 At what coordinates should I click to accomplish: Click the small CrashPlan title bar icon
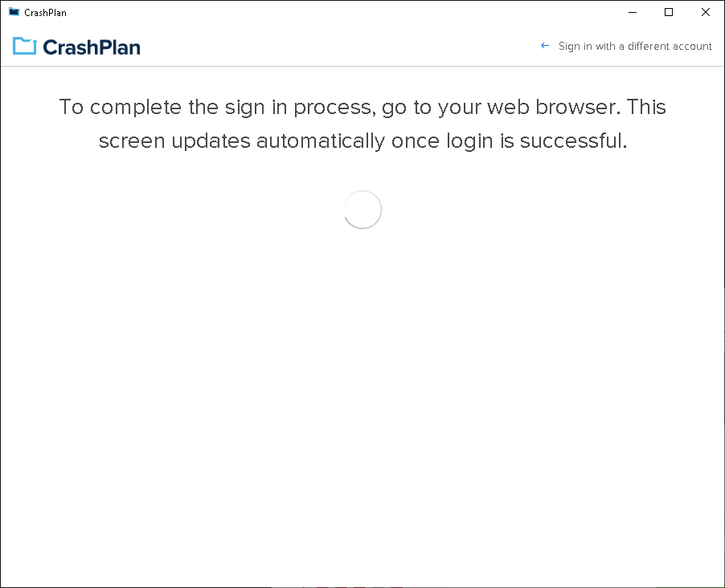[14, 12]
